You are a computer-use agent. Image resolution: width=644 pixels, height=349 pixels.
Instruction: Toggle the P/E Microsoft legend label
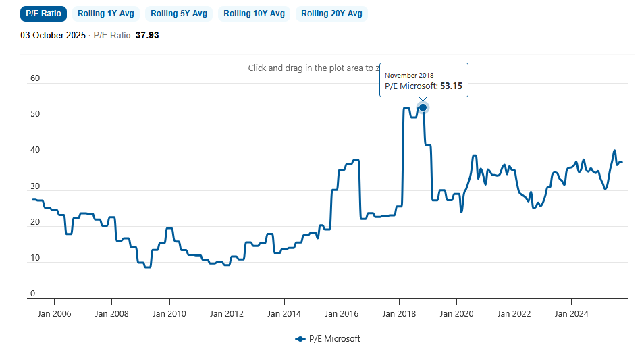pos(335,338)
